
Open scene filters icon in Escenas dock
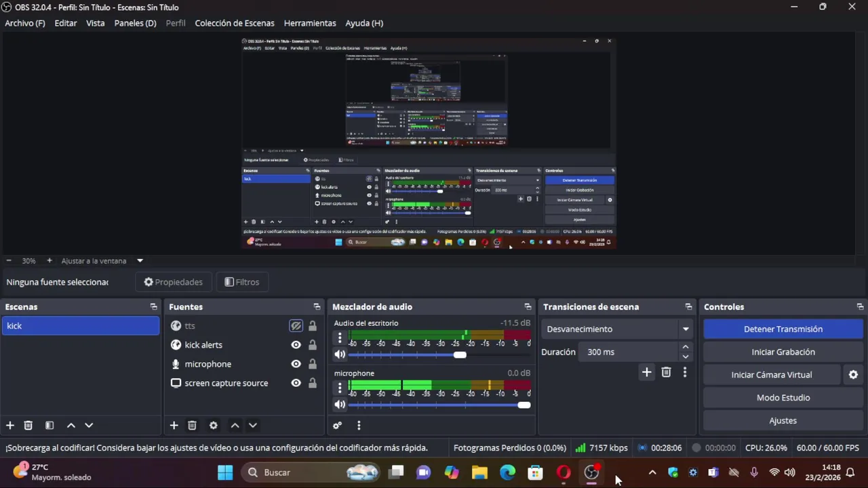pos(50,425)
